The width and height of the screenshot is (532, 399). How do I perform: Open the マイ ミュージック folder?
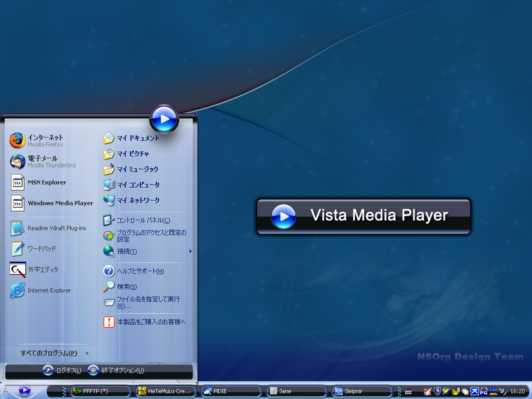131,170
